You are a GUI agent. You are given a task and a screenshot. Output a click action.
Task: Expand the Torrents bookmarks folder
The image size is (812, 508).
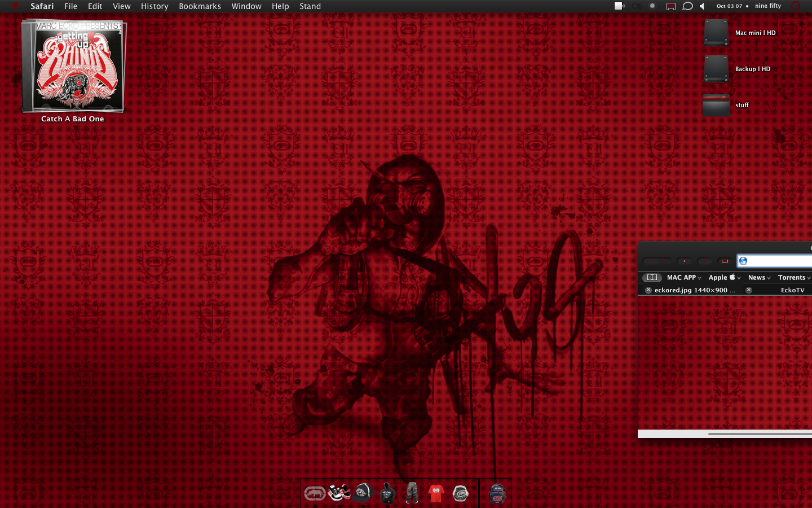click(x=795, y=277)
